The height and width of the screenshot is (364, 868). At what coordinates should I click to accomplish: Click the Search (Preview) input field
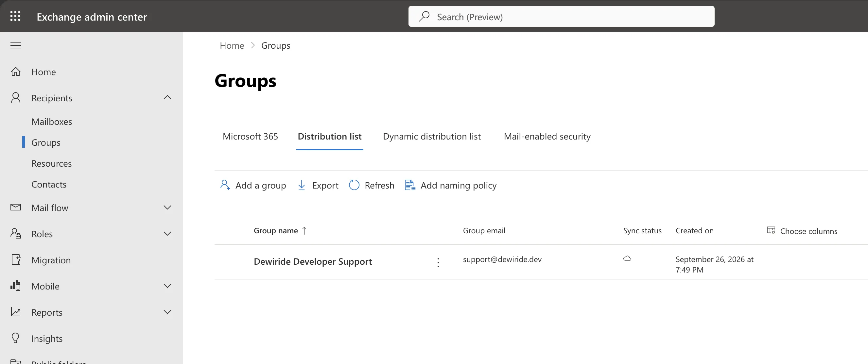[561, 16]
